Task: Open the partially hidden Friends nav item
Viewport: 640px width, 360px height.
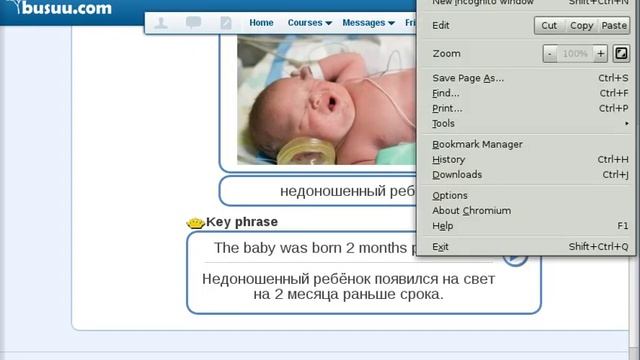Action: pos(410,23)
